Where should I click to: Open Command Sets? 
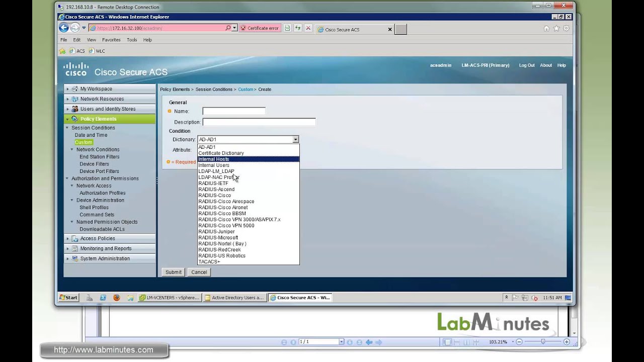coord(97,215)
